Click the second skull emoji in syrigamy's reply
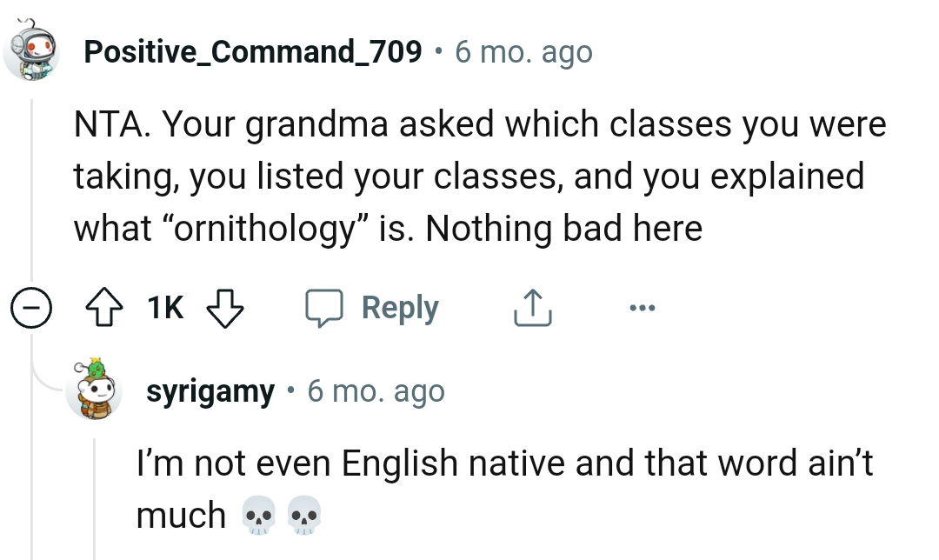 pyautogui.click(x=303, y=515)
